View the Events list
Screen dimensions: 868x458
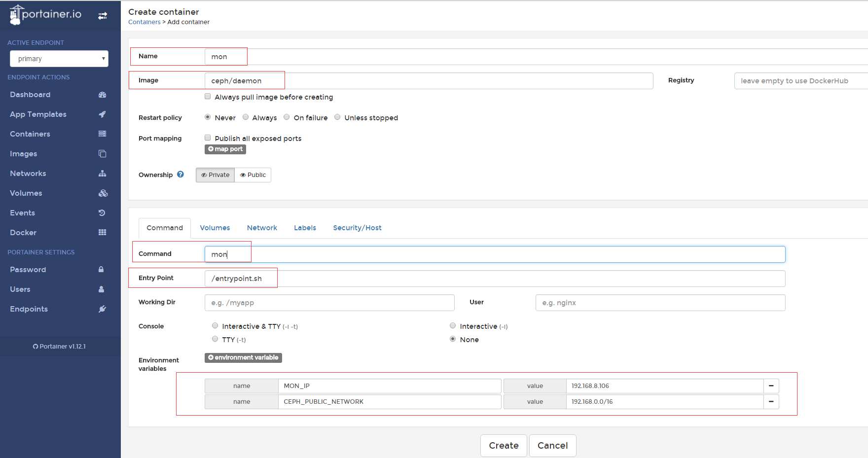(x=22, y=212)
